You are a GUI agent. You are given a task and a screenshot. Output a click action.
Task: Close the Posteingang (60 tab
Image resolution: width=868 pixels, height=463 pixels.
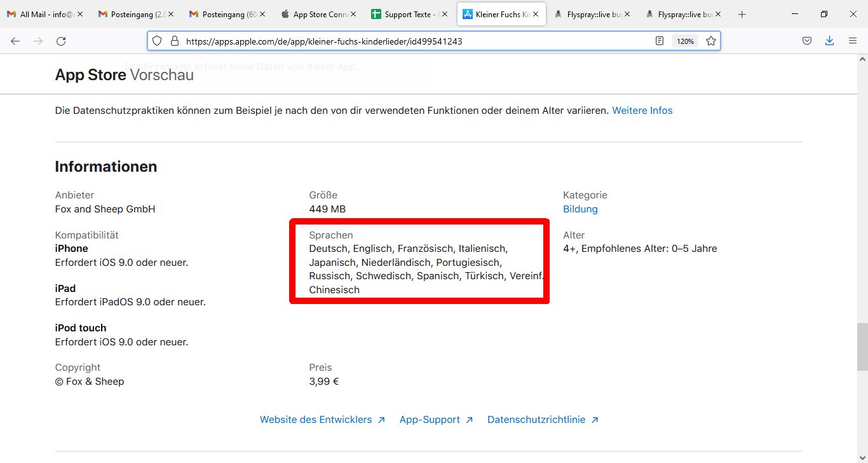[262, 14]
